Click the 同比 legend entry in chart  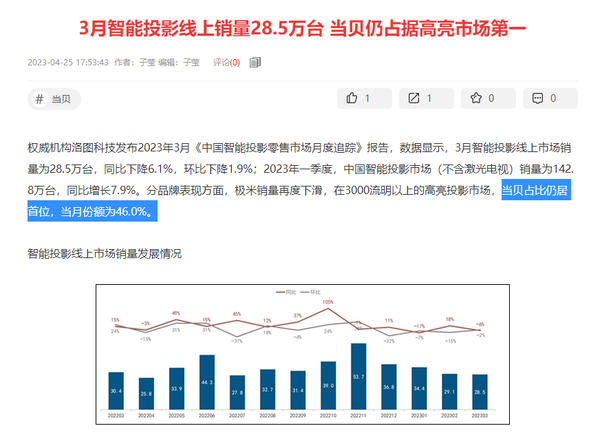(286, 292)
